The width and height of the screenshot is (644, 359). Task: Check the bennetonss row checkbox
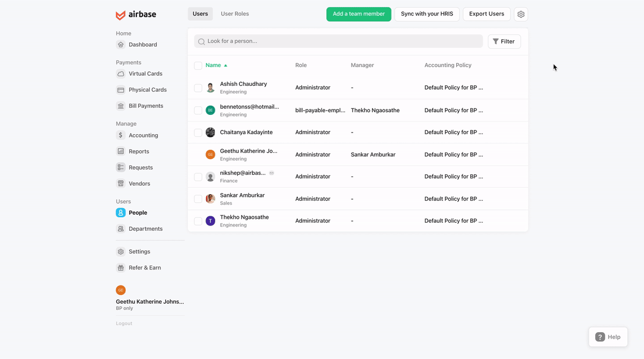(x=198, y=110)
